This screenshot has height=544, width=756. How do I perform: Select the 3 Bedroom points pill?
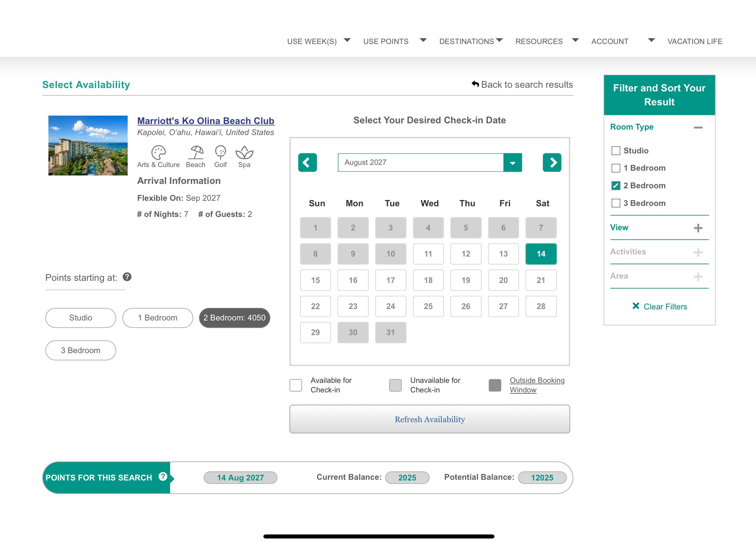[x=81, y=351]
